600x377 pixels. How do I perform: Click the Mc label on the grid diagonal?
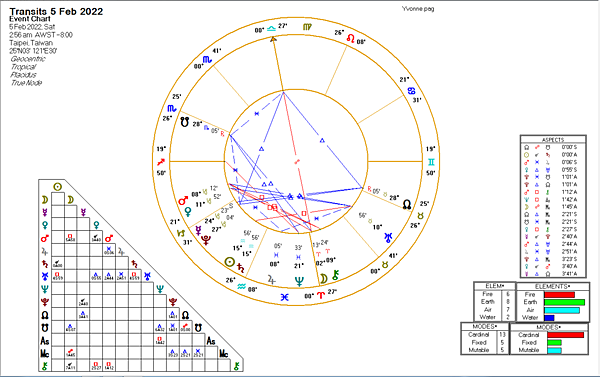pos(223,353)
